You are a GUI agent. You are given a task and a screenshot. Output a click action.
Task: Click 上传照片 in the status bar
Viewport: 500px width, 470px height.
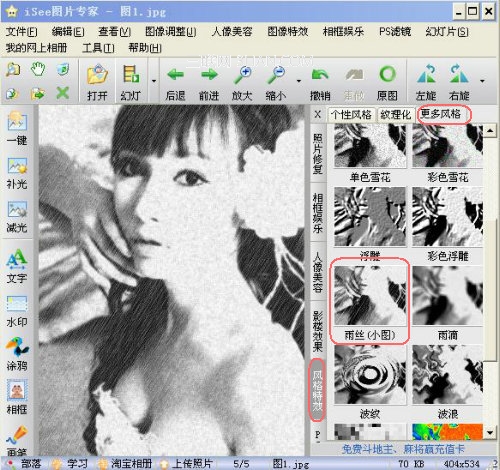coord(187,463)
